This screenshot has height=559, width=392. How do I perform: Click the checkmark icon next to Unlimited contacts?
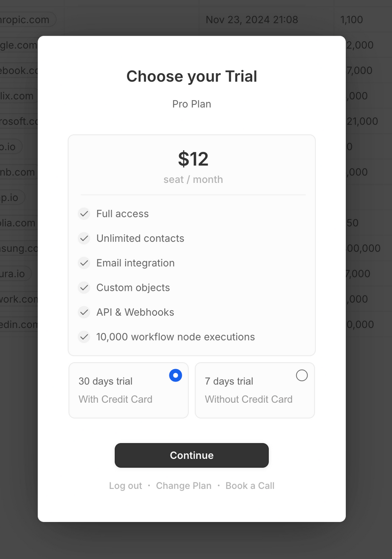pos(84,238)
